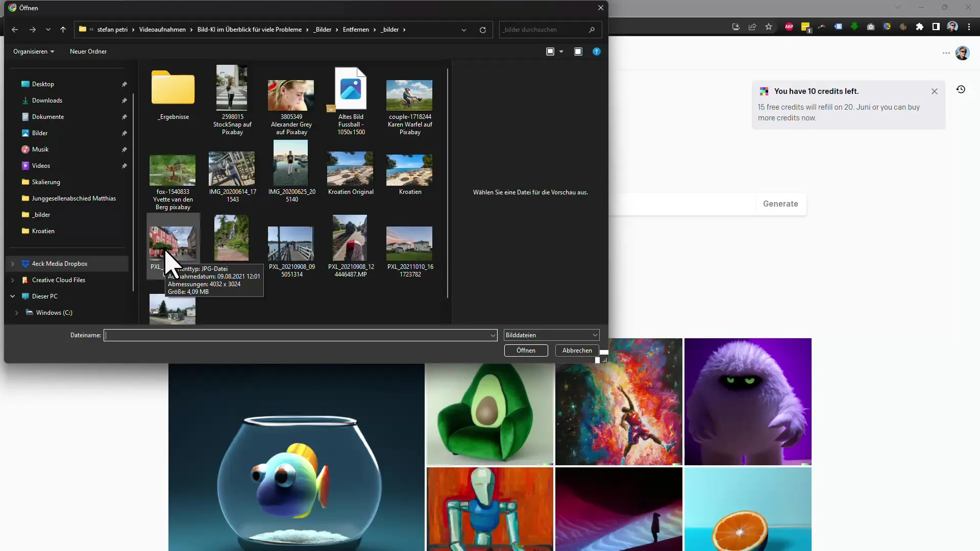This screenshot has width=980, height=551.
Task: Click the search bar icon
Action: coord(592,29)
